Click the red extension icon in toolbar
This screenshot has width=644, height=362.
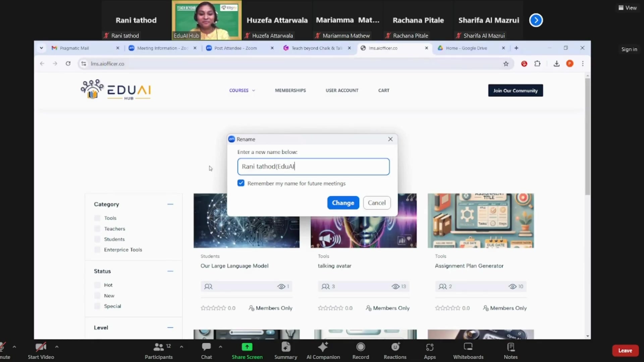524,64
